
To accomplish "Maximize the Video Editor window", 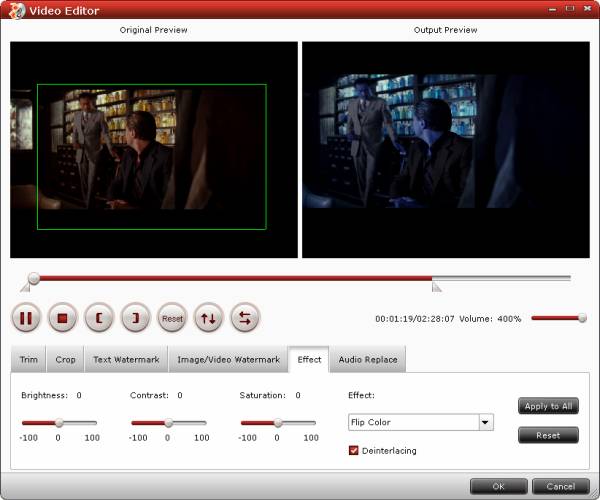I will tap(570, 8).
